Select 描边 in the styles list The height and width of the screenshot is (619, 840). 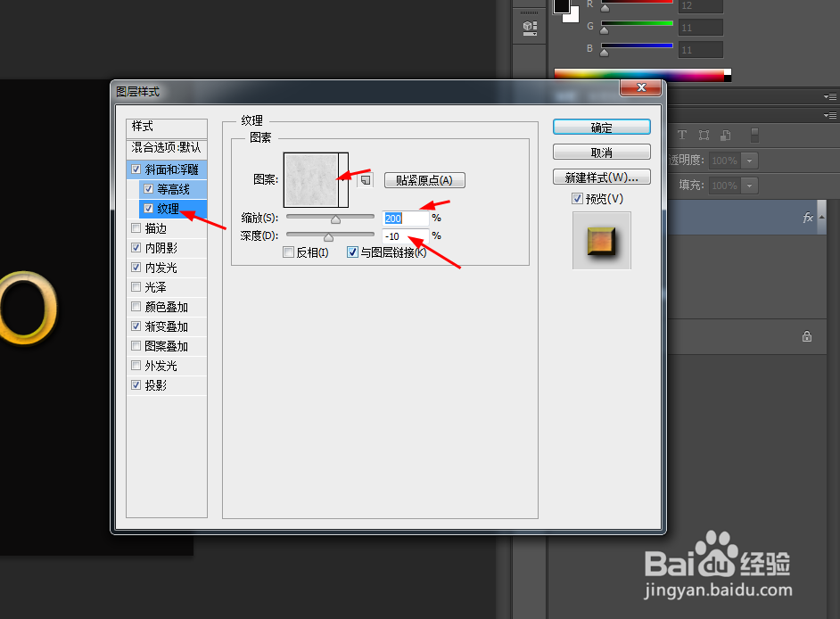tap(157, 227)
